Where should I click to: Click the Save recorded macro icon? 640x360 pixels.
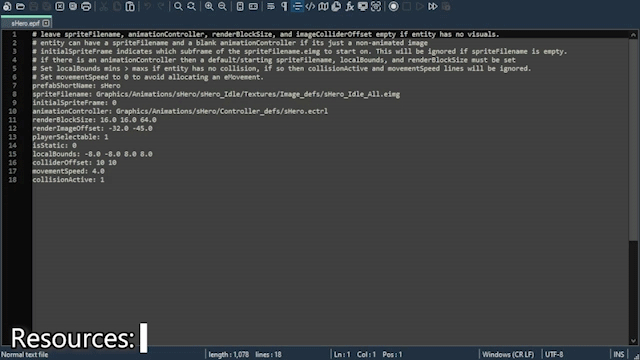pyautogui.click(x=446, y=6)
